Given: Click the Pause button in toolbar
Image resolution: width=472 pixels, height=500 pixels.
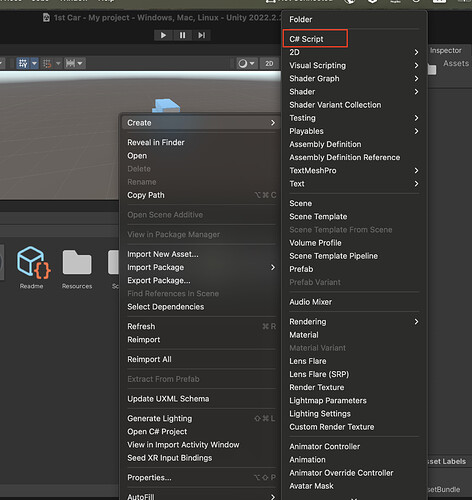Looking at the screenshot, I should tap(182, 35).
